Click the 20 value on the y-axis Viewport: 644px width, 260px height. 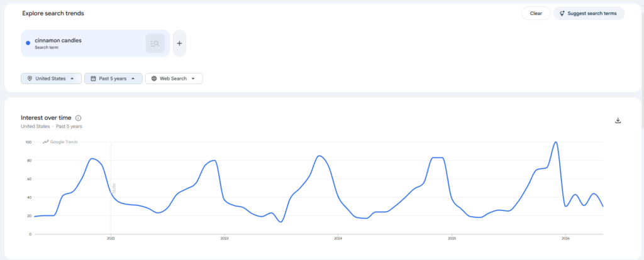(29, 216)
